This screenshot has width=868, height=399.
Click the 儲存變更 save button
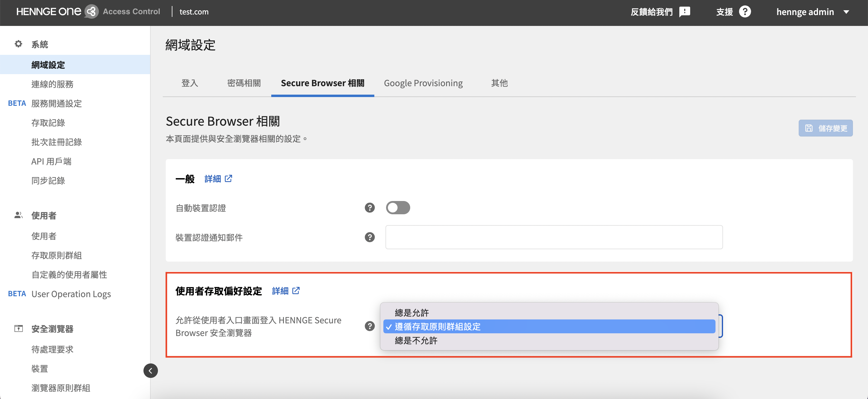(x=826, y=128)
